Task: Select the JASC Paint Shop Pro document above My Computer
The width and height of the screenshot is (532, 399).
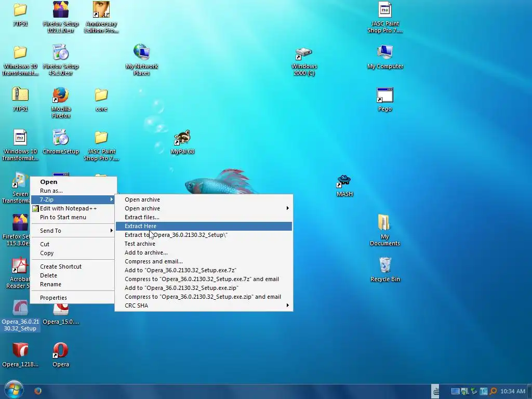Action: click(x=385, y=9)
